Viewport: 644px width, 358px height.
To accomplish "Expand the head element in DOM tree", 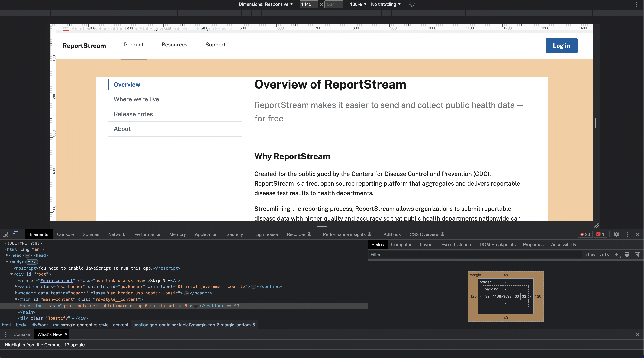I will coord(7,255).
